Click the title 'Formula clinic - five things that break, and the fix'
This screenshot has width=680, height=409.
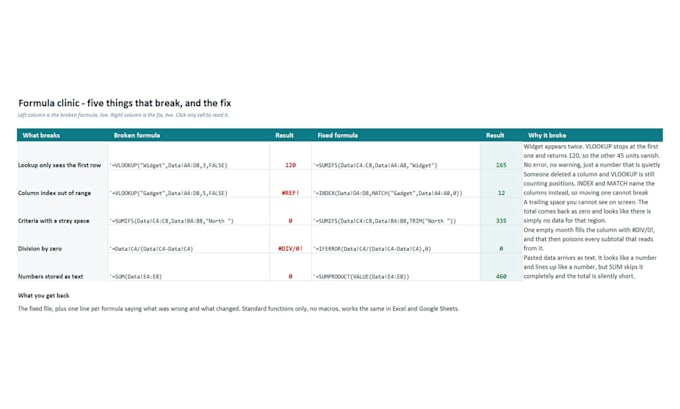coord(124,103)
